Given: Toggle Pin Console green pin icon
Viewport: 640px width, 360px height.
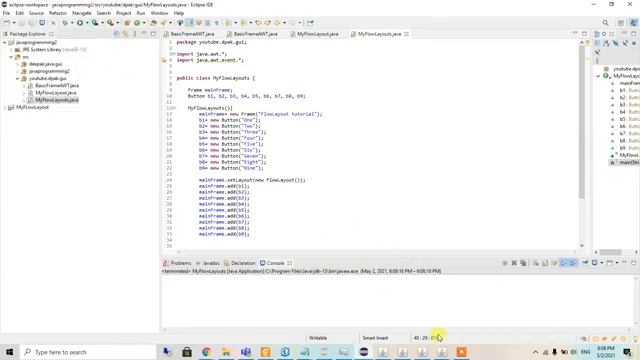Looking at the screenshot, I should click(585, 263).
